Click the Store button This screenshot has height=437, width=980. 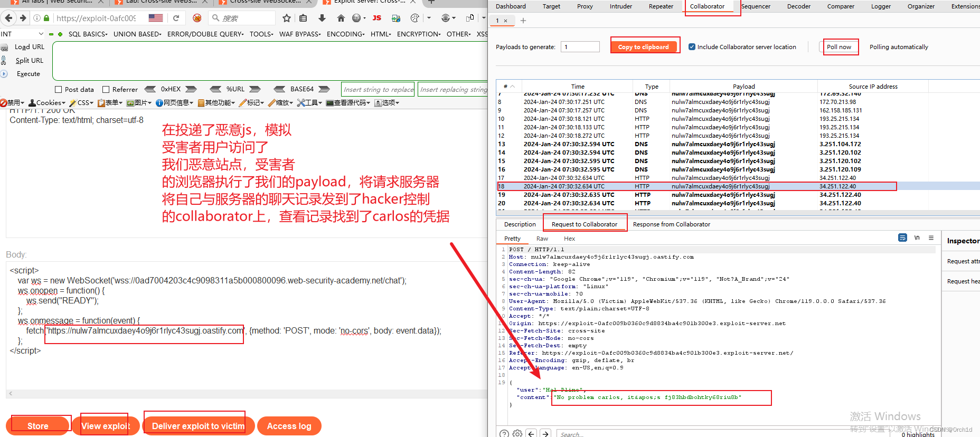38,426
